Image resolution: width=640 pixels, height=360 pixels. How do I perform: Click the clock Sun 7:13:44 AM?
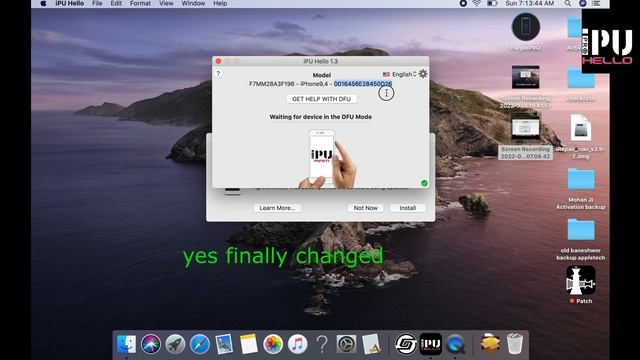pyautogui.click(x=530, y=3)
